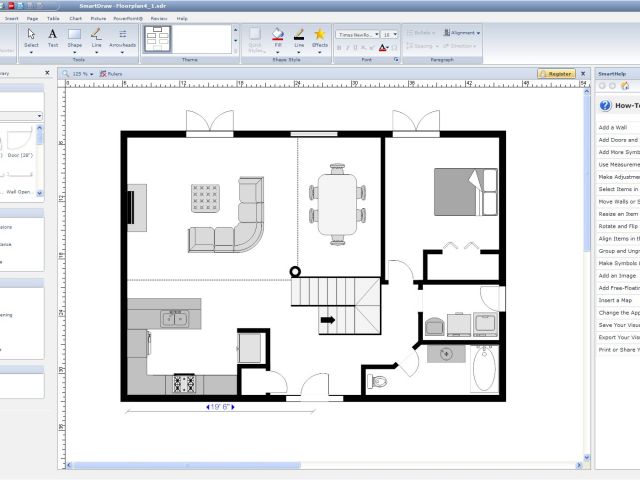This screenshot has width=640, height=480.
Task: Pick the Shape drawing tool
Action: coord(75,37)
